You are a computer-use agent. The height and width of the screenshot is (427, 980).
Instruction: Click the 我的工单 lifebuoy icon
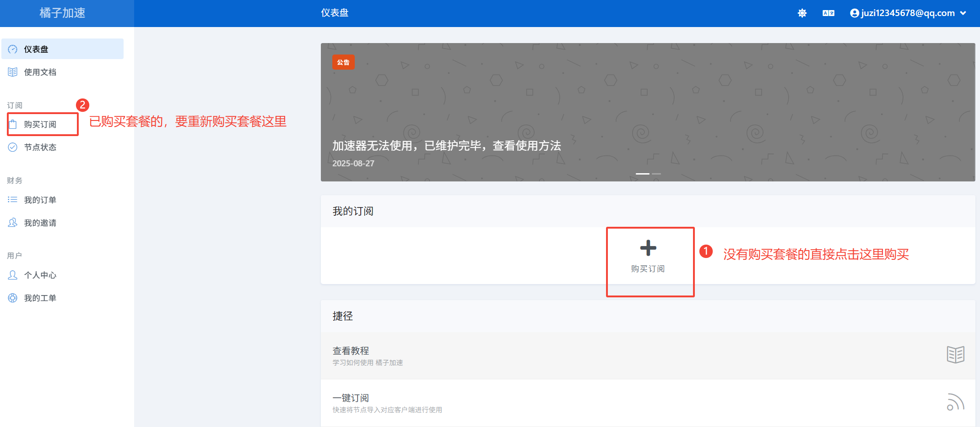pyautogui.click(x=13, y=298)
